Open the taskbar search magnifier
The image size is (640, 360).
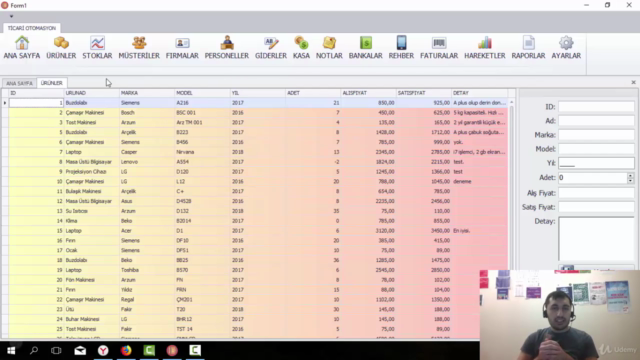click(34, 350)
